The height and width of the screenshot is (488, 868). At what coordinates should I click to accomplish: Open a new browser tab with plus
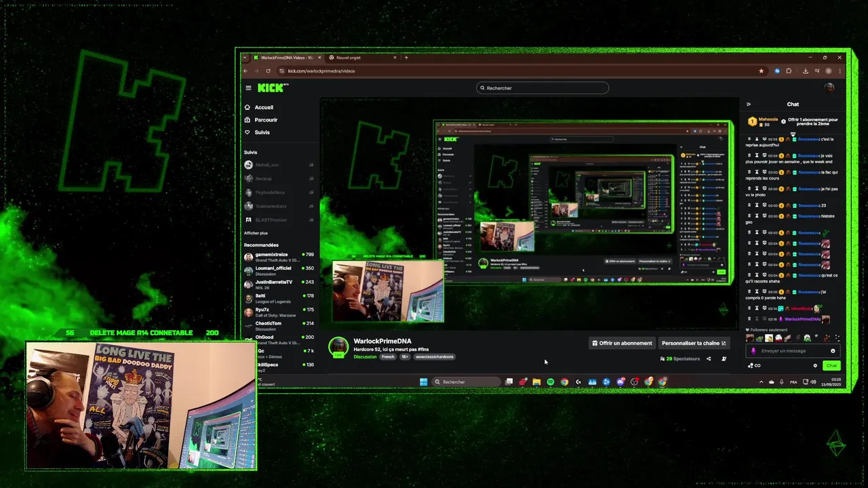(x=406, y=58)
